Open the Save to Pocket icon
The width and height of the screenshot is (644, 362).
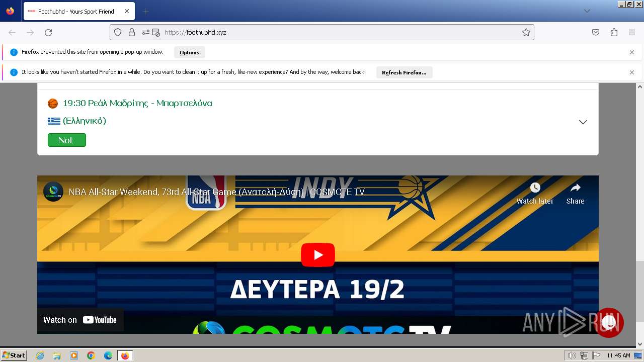click(x=596, y=32)
